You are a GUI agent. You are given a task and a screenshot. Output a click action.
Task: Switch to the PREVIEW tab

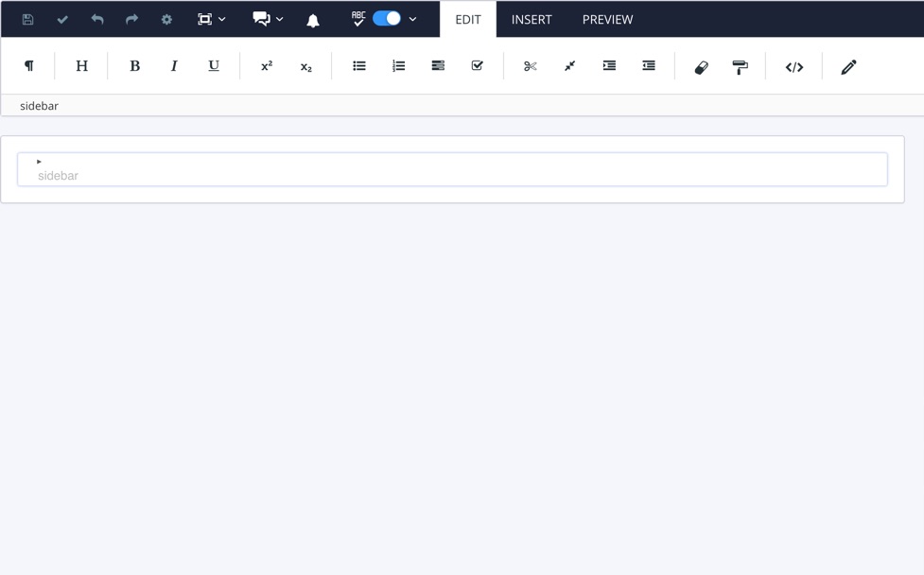[x=607, y=19]
